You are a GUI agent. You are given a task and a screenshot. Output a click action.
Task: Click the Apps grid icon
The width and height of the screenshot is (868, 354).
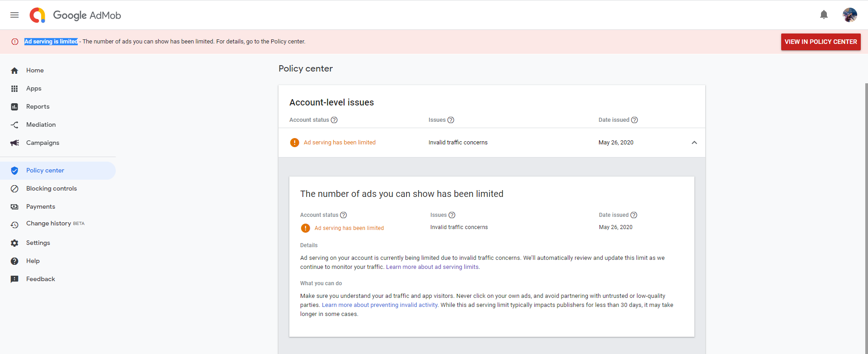(14, 89)
